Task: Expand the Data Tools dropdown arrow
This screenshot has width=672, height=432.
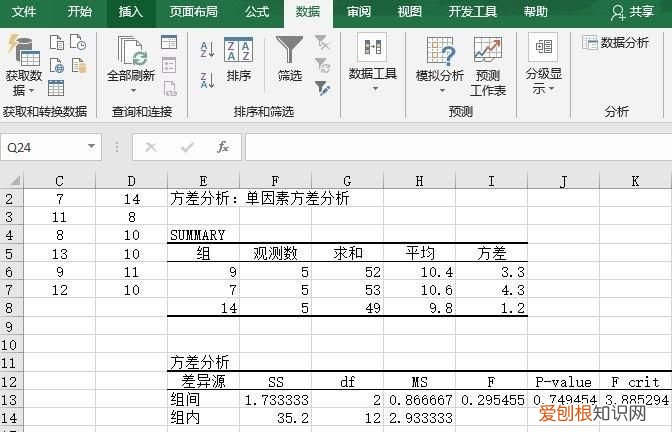Action: click(375, 89)
